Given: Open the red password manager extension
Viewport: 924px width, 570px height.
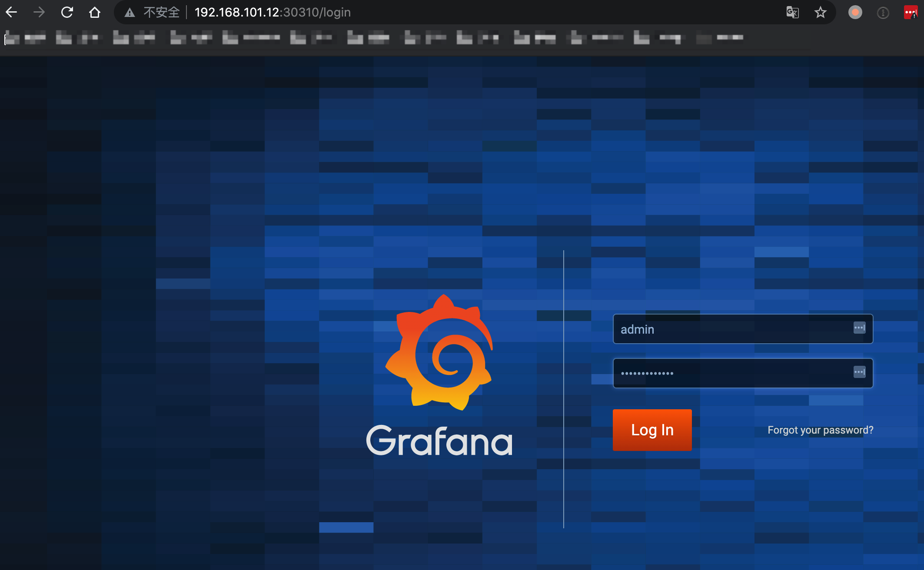Looking at the screenshot, I should click(x=910, y=12).
